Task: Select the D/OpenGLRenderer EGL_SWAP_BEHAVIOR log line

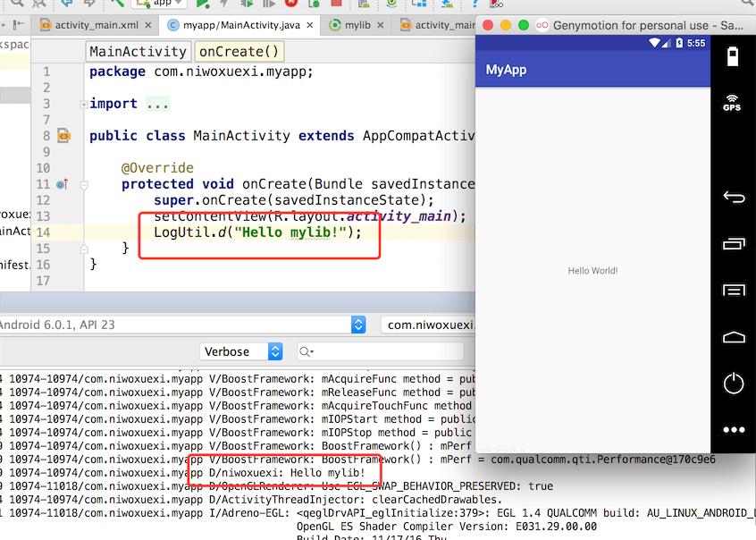Action: pos(277,486)
